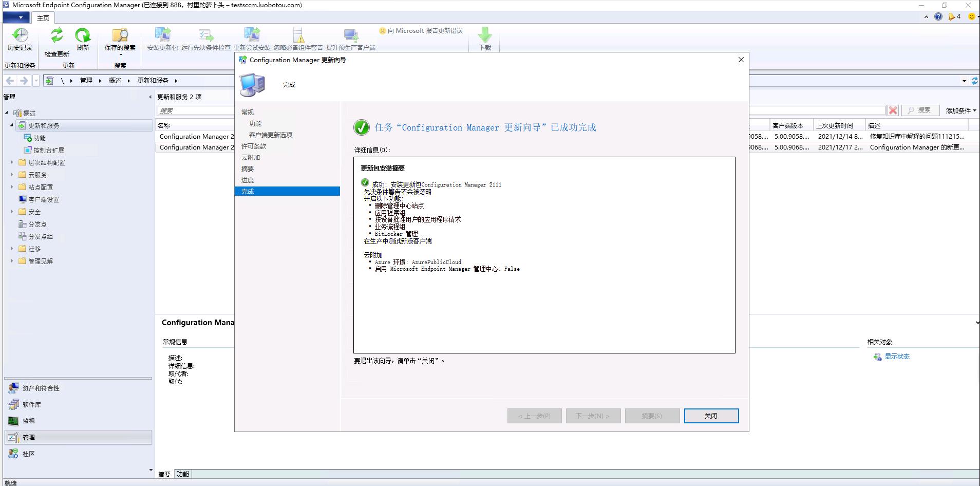980x486 pixels.
Task: Collapse the 概述 tree node
Action: [x=6, y=113]
